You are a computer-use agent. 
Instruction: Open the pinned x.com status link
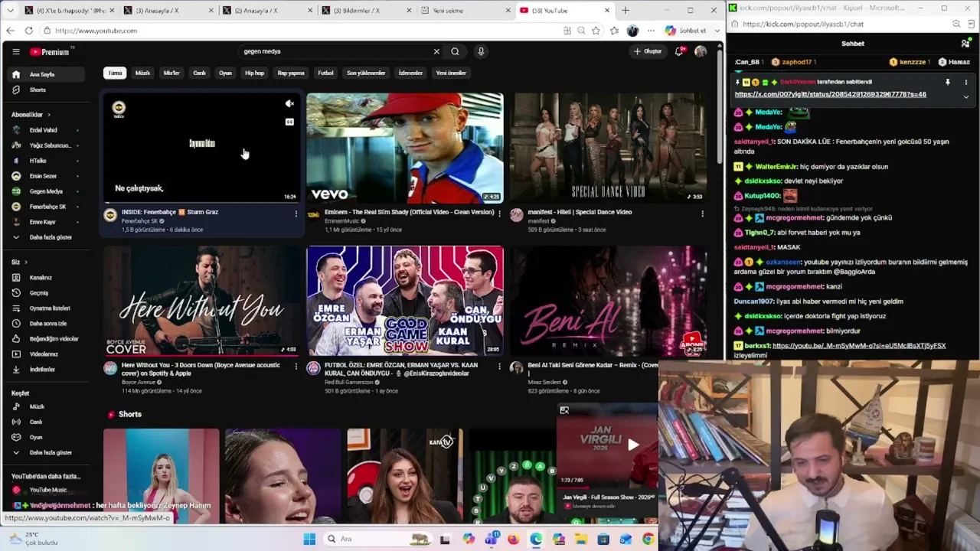[830, 94]
